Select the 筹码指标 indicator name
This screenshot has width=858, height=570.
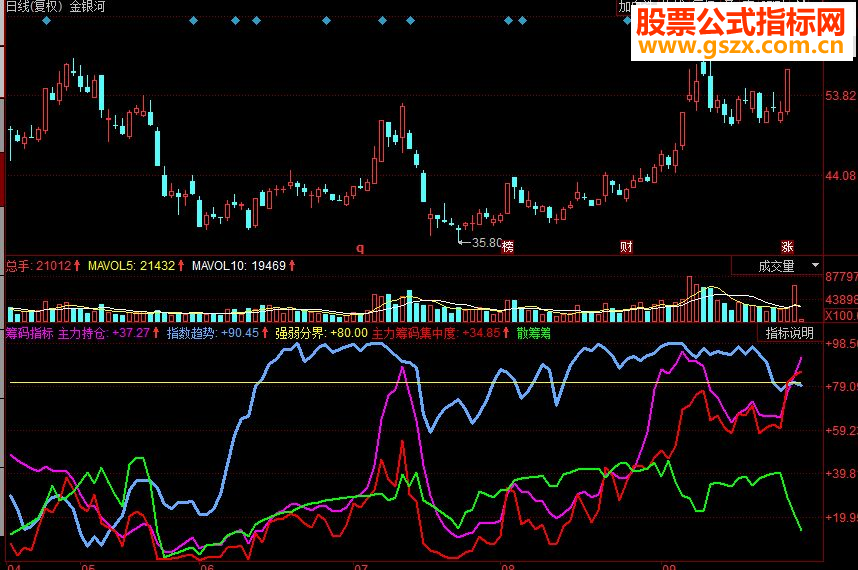click(30, 333)
